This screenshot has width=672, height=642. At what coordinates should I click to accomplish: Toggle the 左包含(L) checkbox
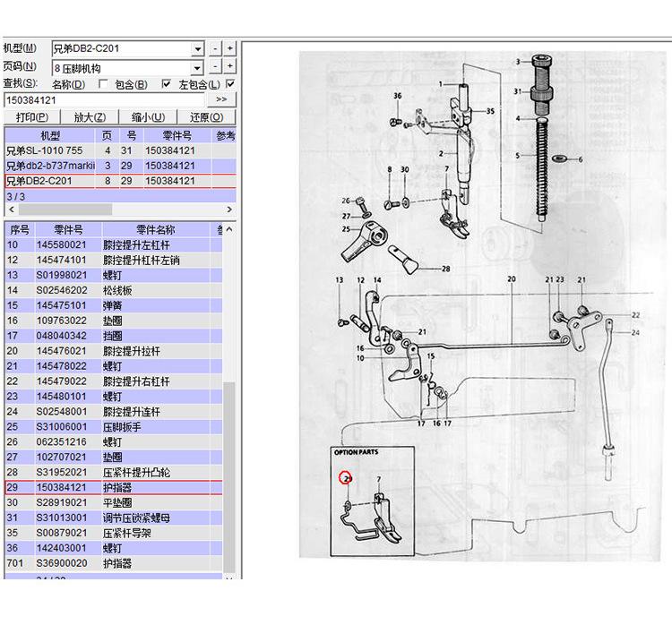pyautogui.click(x=230, y=84)
